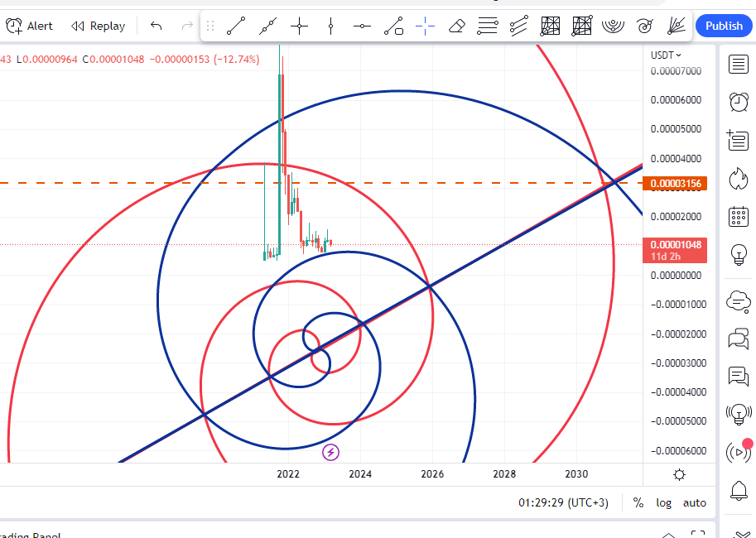Select the Trend Line drawing tool
756x538 pixels.
(x=236, y=26)
